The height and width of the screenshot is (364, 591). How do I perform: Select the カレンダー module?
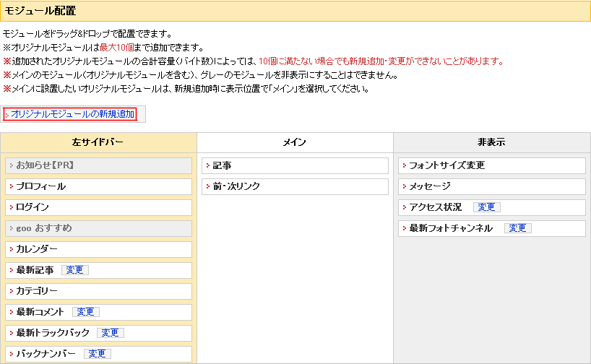point(98,249)
